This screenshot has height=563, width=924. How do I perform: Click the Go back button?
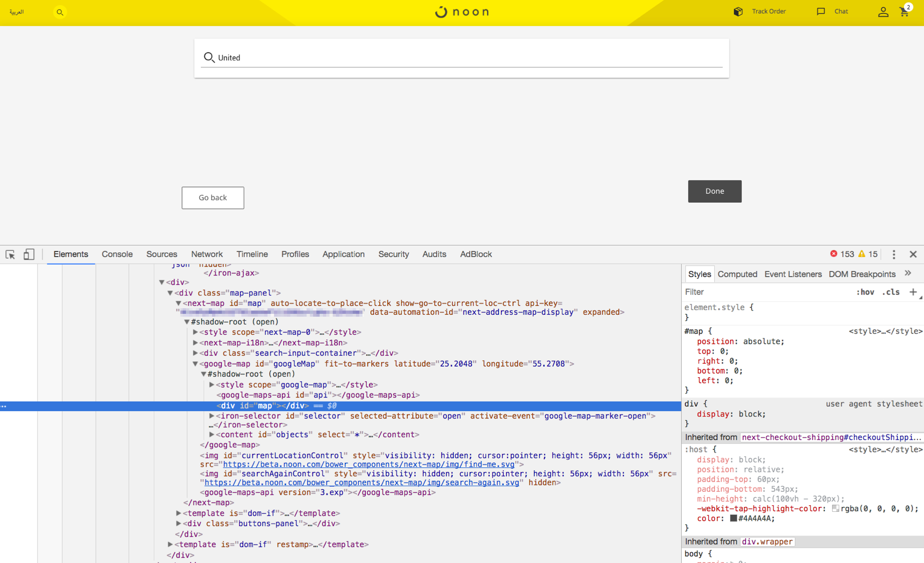click(x=213, y=198)
